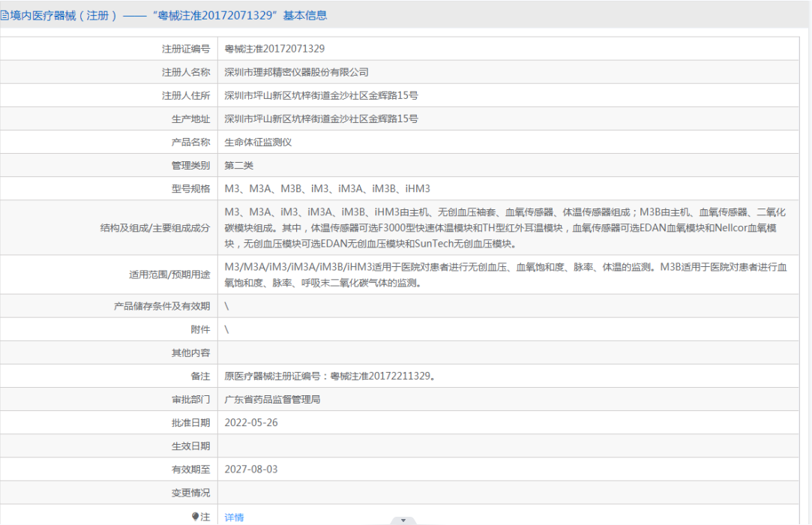Click the 批准日期 row label
This screenshot has width=812, height=525.
click(190, 422)
